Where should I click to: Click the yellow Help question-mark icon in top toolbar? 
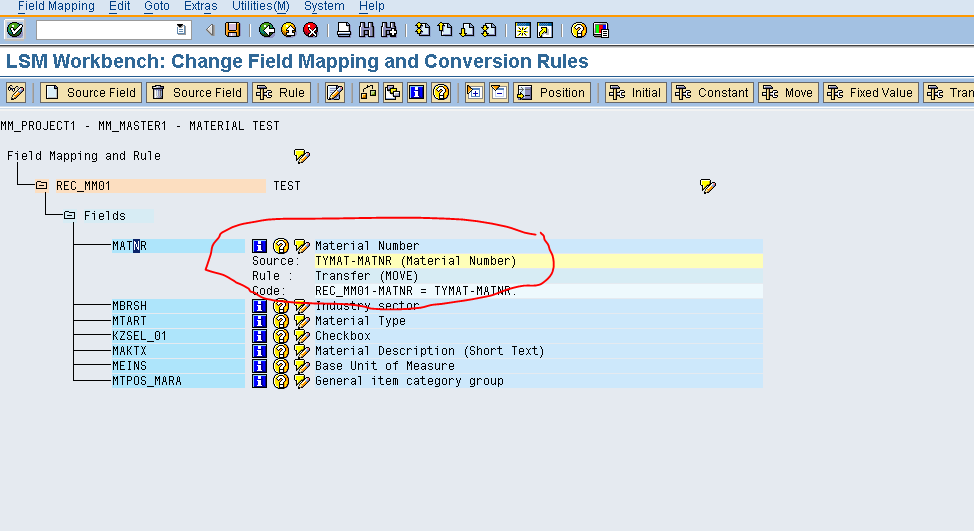[x=578, y=29]
